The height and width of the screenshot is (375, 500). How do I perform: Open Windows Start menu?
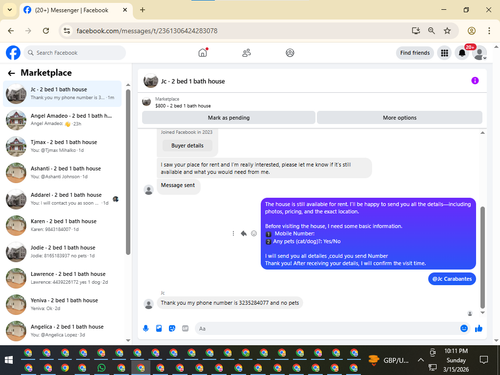click(9, 360)
